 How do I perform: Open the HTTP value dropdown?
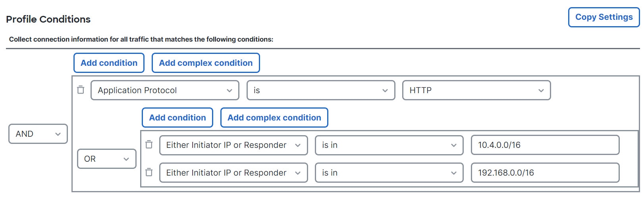click(x=476, y=90)
